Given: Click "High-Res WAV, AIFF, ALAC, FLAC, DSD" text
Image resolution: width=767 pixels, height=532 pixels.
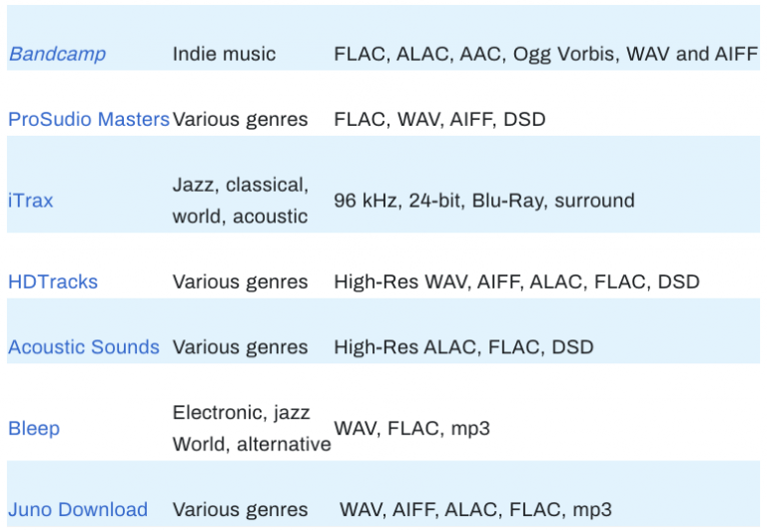Looking at the screenshot, I should tap(516, 281).
